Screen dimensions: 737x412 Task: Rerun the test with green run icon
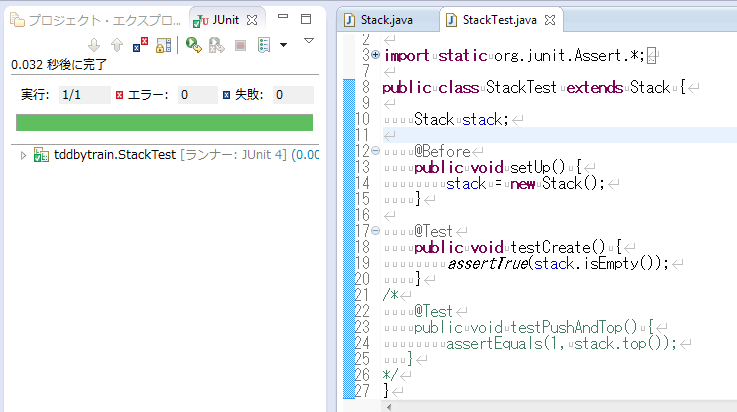tap(194, 45)
